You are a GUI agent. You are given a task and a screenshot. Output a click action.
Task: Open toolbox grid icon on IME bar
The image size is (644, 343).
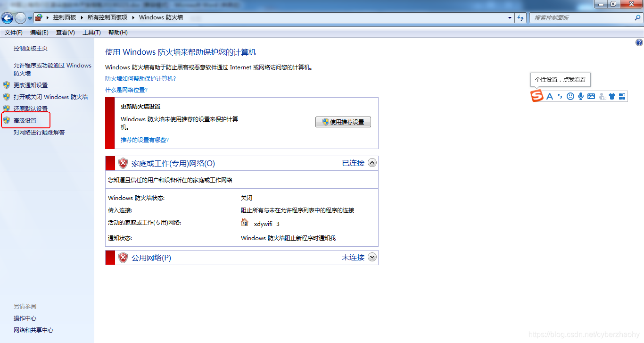click(x=622, y=96)
